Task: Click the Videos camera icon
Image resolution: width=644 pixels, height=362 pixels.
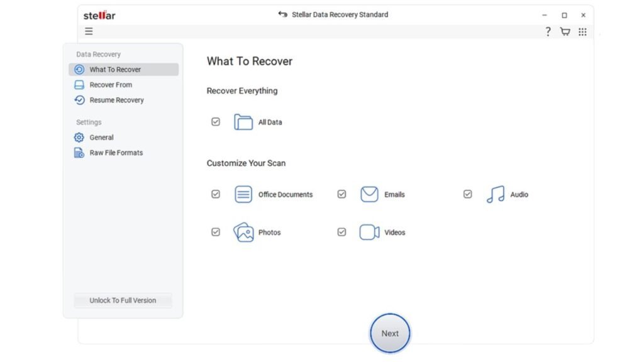Action: click(x=369, y=232)
